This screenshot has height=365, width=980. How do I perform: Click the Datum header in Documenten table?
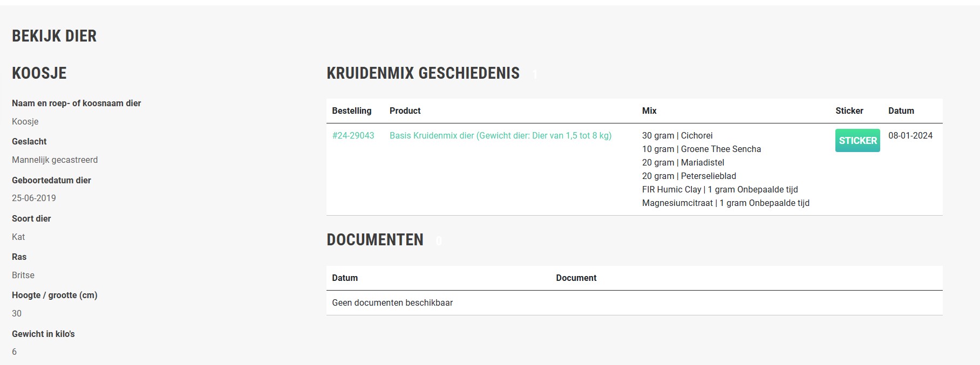(345, 278)
